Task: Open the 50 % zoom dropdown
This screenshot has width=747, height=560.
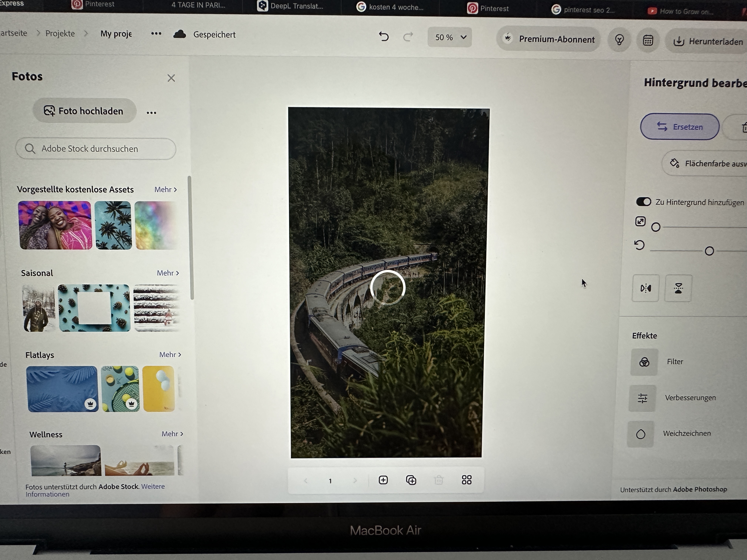Action: click(450, 37)
